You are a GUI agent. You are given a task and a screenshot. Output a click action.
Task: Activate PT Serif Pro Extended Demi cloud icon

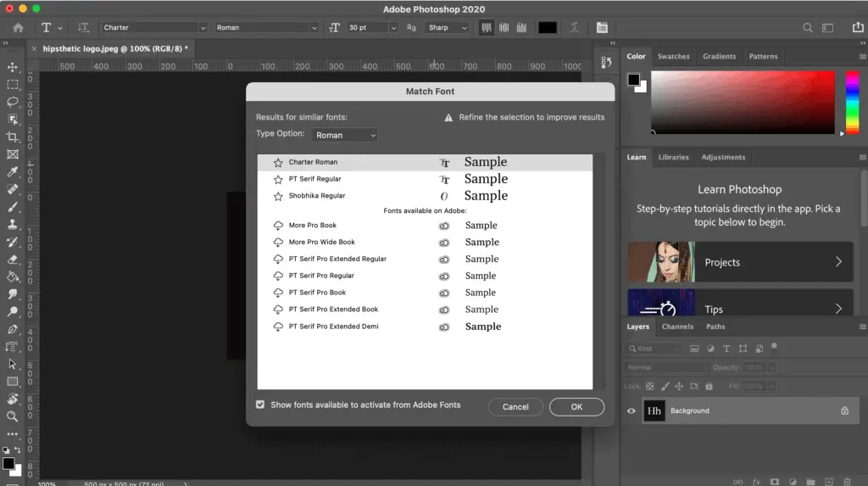click(x=278, y=327)
